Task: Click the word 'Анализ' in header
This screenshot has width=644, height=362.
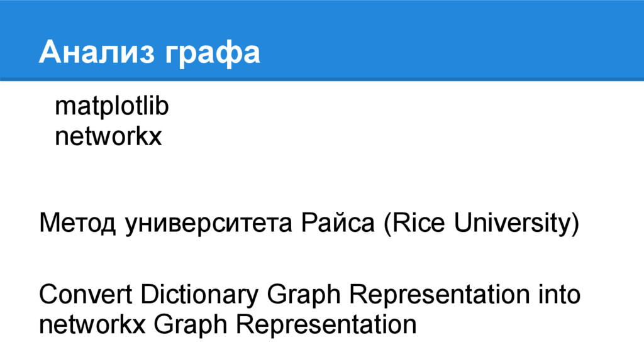Action: [97, 52]
